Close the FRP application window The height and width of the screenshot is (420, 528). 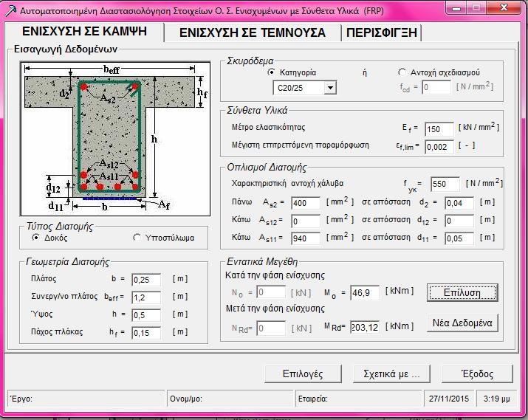pyautogui.click(x=504, y=7)
